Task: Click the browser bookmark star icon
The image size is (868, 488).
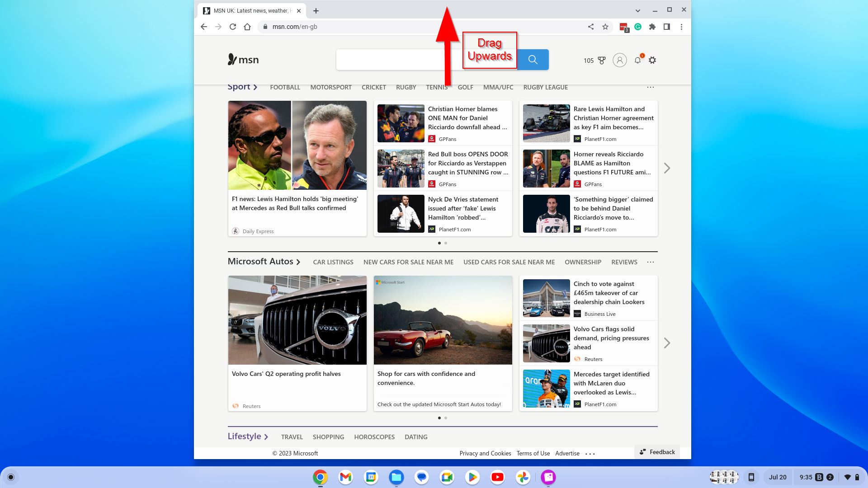Action: (x=605, y=27)
